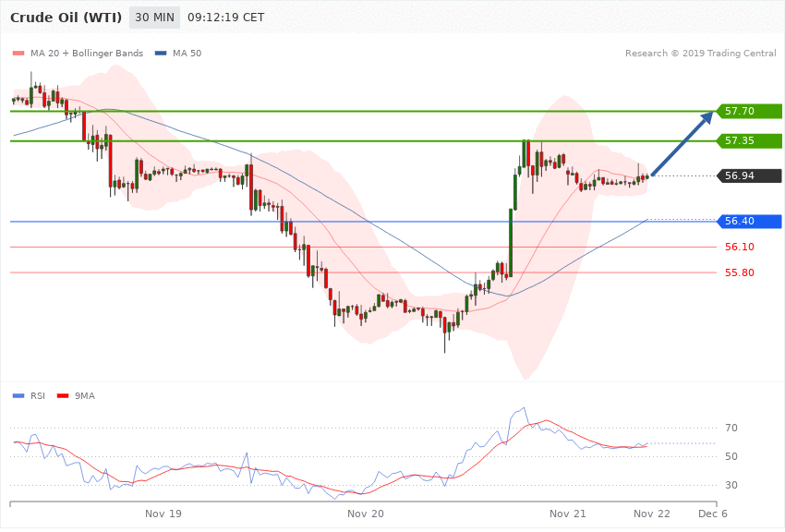Click the RSI 50 level label

(731, 456)
